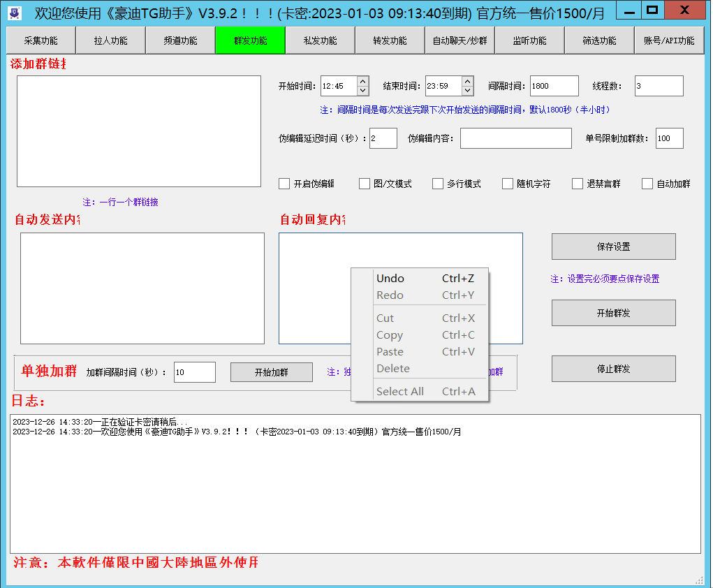Start mass sending with 开始群发
This screenshot has width=713, height=588.
(x=613, y=313)
